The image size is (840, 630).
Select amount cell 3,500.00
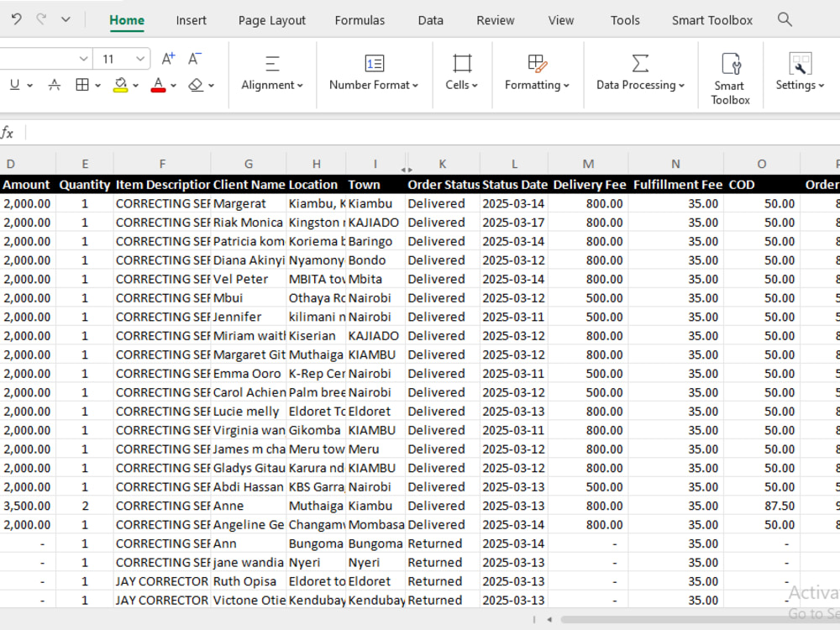28,506
